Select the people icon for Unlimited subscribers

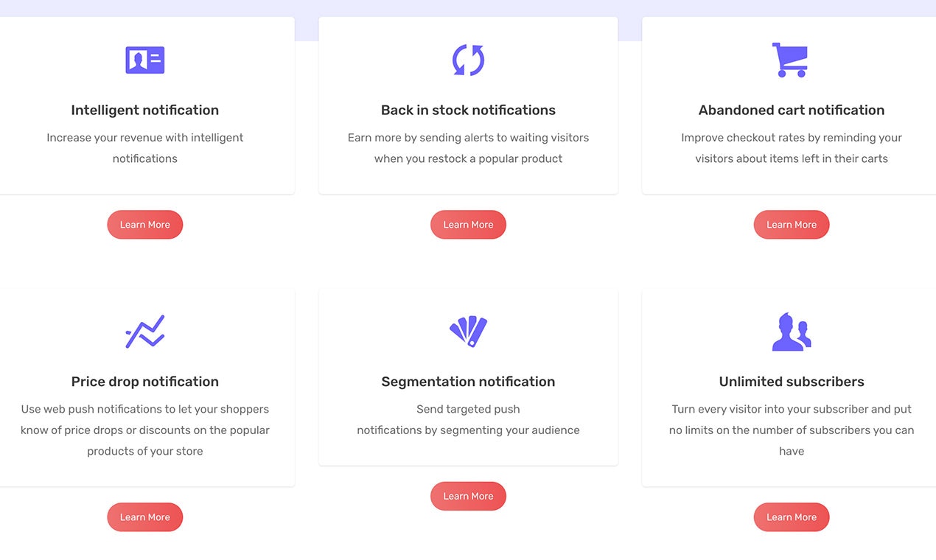point(791,331)
